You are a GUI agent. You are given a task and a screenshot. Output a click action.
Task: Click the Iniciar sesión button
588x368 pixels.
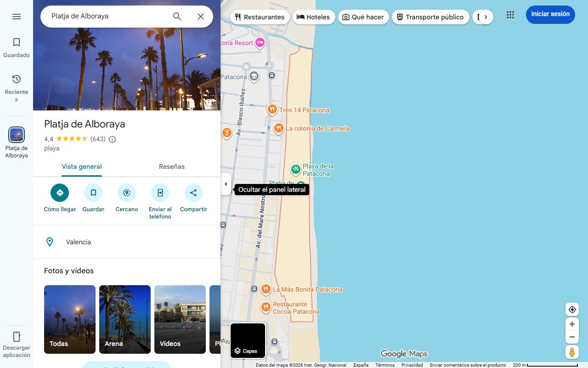[x=550, y=14]
